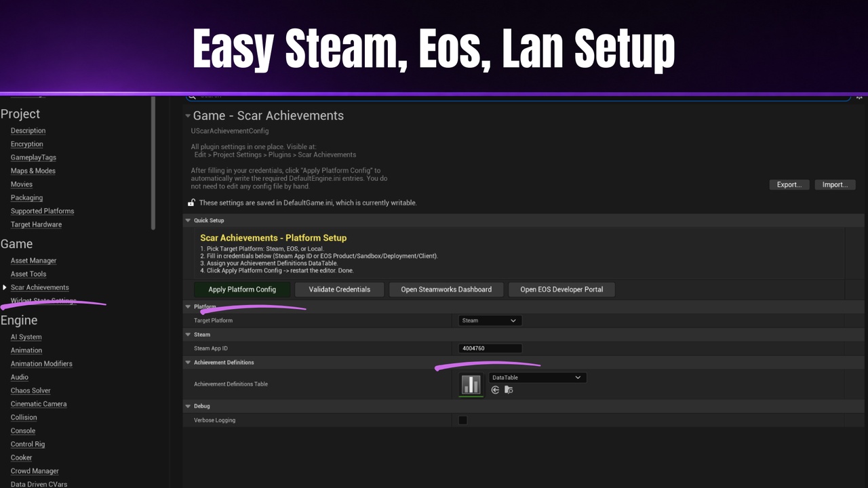This screenshot has height=488, width=868.
Task: Open EOS Developer Portal button
Action: [x=561, y=289]
